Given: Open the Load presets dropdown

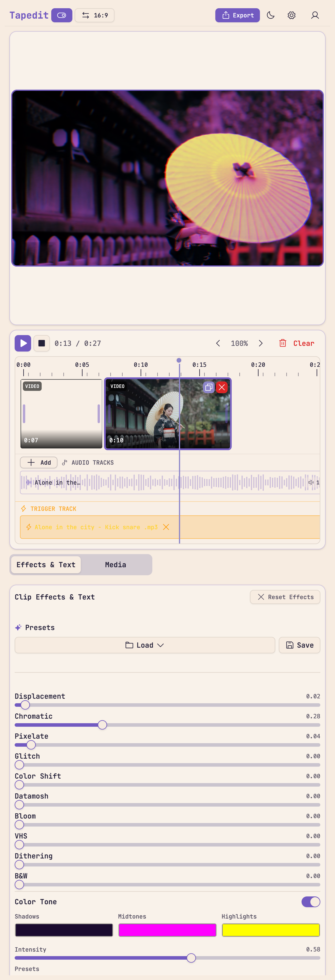Looking at the screenshot, I should pyautogui.click(x=145, y=645).
